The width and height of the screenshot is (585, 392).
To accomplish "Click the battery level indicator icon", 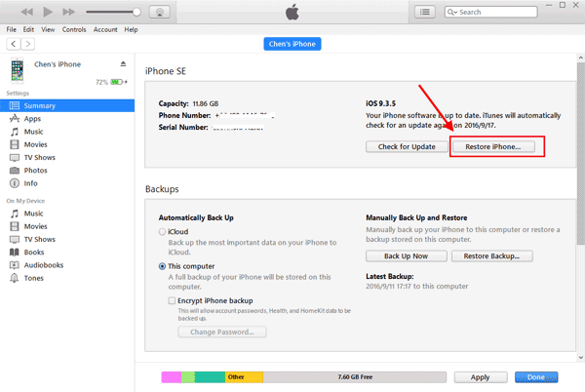I will 116,82.
